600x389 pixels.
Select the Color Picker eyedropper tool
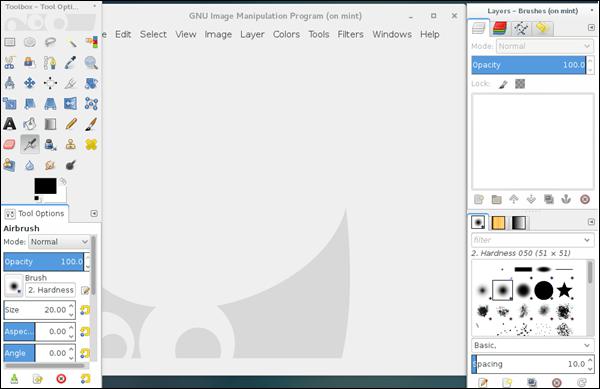click(71, 62)
